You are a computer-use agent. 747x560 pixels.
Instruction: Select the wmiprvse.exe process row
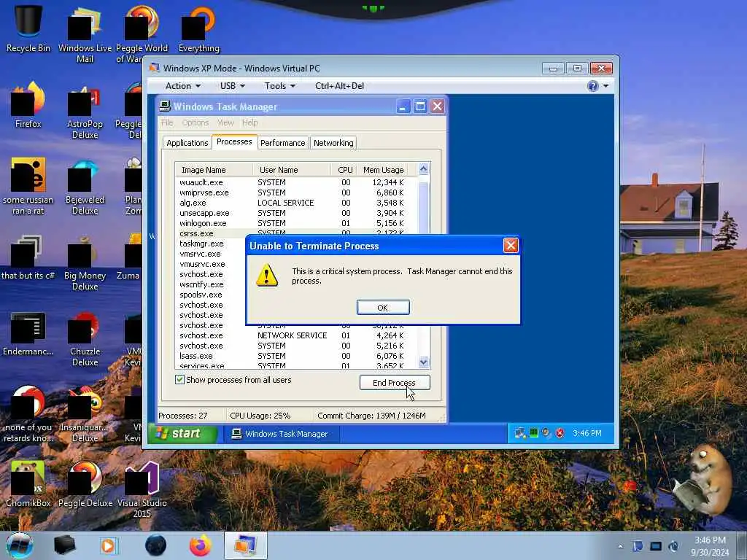click(x=295, y=192)
